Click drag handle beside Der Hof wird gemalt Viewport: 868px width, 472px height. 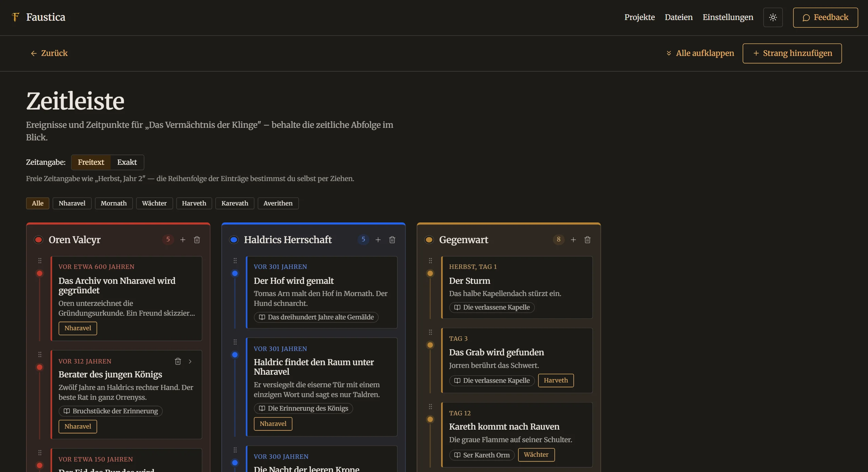[x=235, y=260]
